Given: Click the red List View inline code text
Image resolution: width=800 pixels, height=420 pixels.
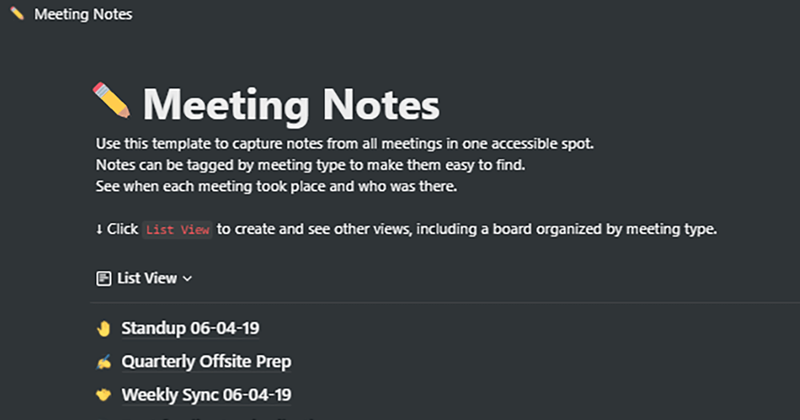Looking at the screenshot, I should click(x=177, y=230).
